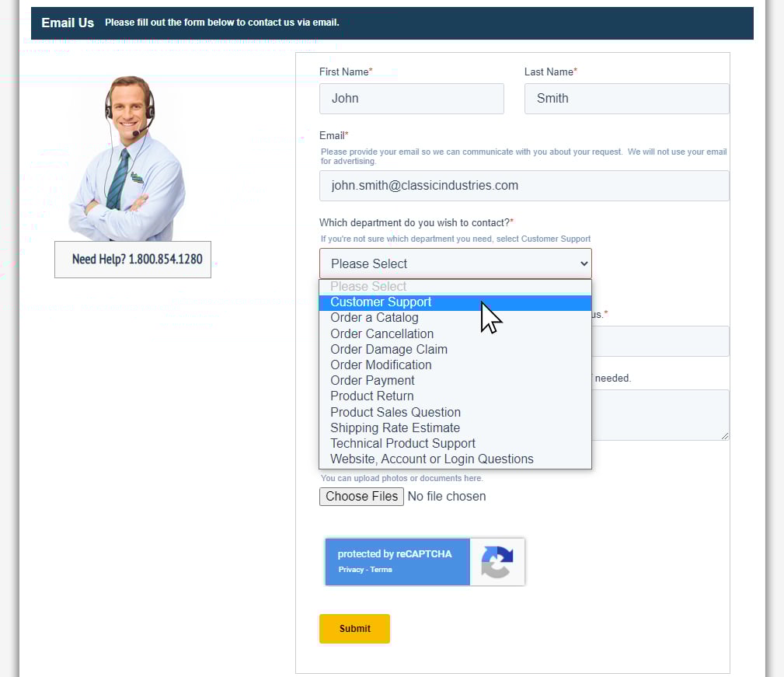Choose "Order Payment" from the list
The height and width of the screenshot is (677, 784).
click(371, 380)
